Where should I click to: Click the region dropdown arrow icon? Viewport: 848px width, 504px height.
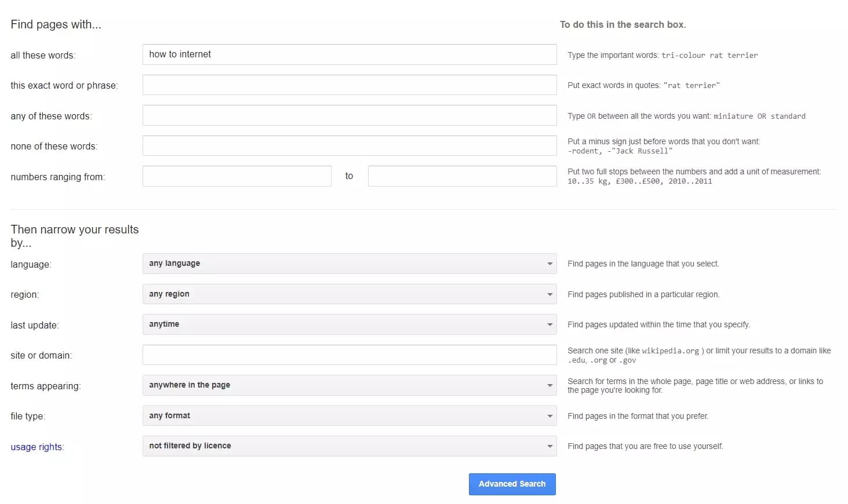(x=549, y=294)
